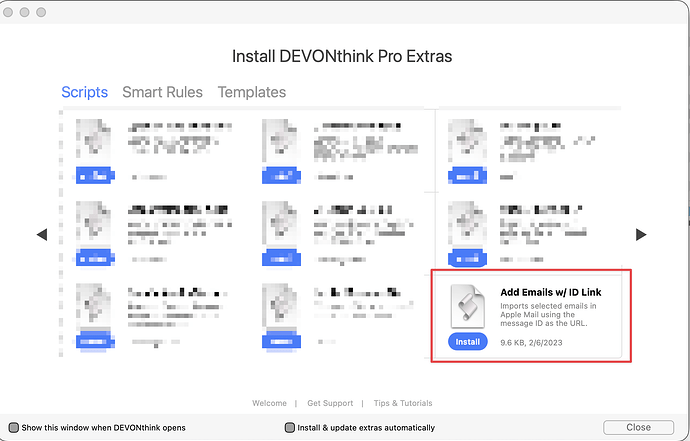Viewport: 690px width, 441px height.
Task: Close the window via title bar button
Action: pos(13,13)
